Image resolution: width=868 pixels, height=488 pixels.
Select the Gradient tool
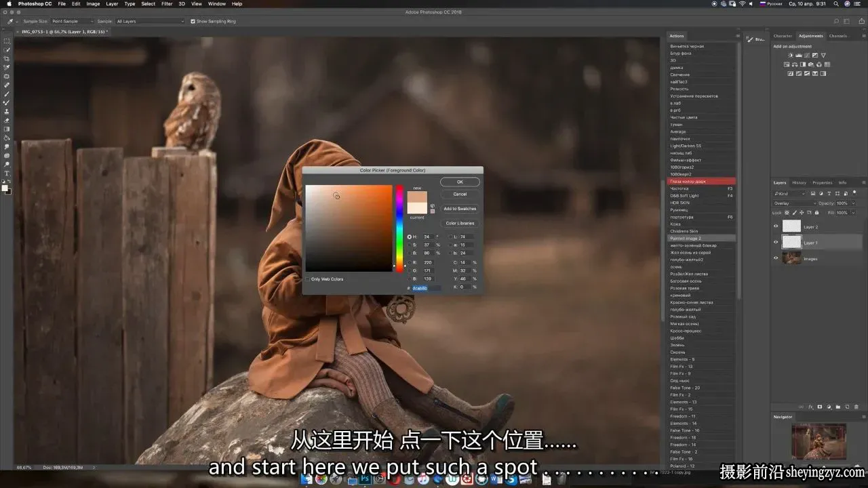(7, 129)
